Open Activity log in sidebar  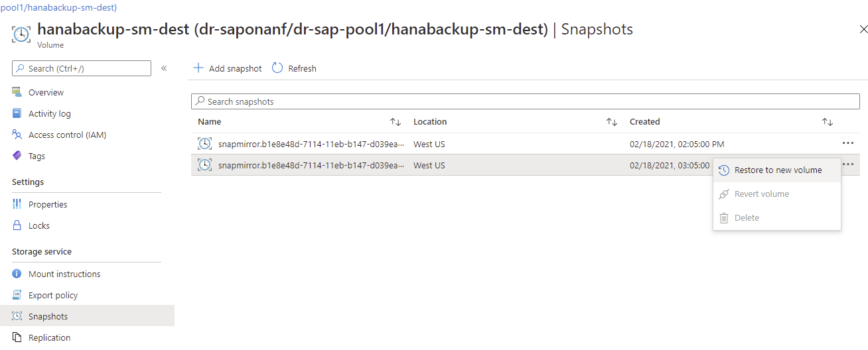pyautogui.click(x=49, y=113)
